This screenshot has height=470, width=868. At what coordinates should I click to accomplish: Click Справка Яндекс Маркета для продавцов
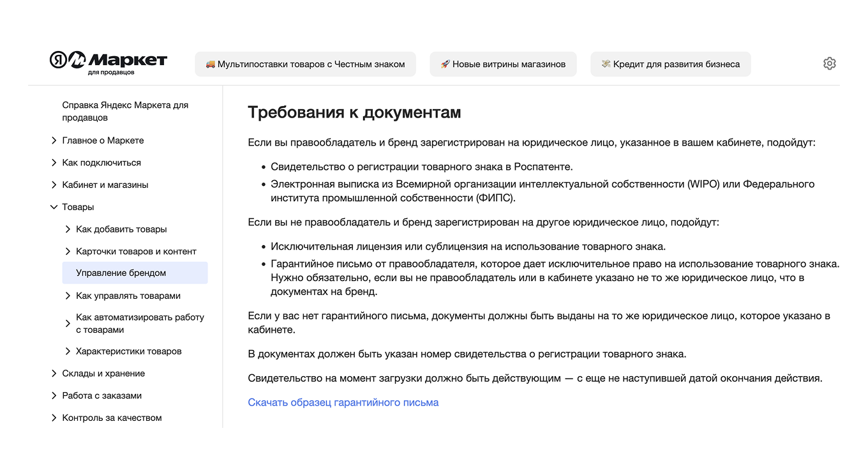pos(125,110)
